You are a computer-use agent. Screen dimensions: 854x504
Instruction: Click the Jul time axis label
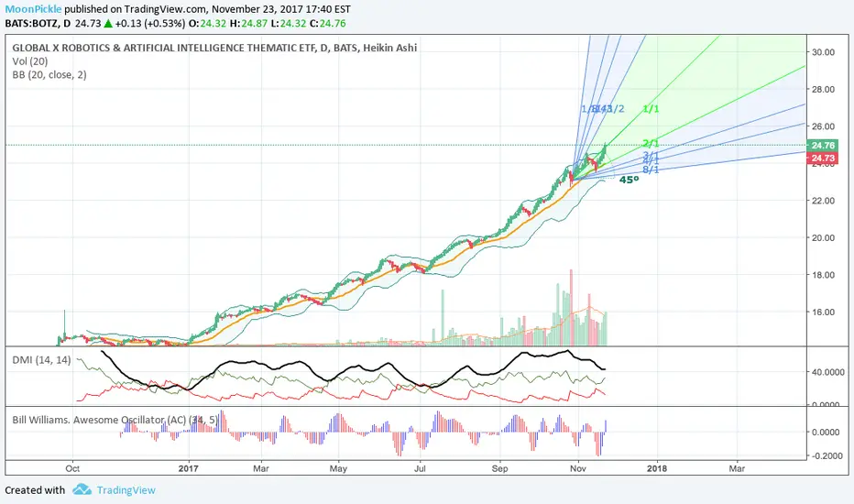pyautogui.click(x=420, y=468)
